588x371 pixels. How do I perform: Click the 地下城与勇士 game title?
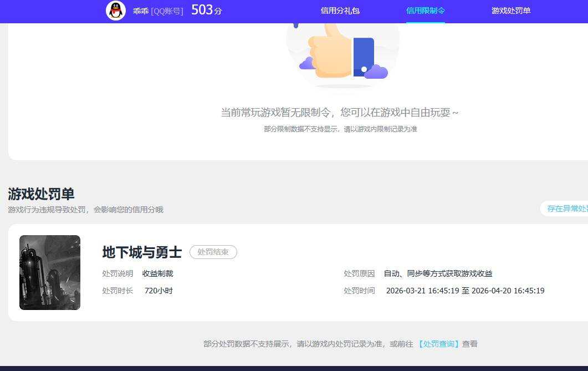(x=142, y=252)
